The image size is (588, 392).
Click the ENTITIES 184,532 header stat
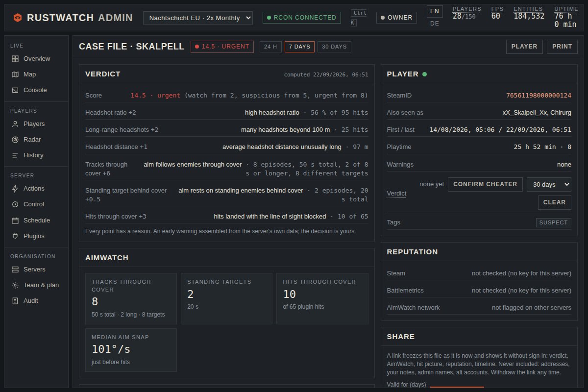click(529, 13)
